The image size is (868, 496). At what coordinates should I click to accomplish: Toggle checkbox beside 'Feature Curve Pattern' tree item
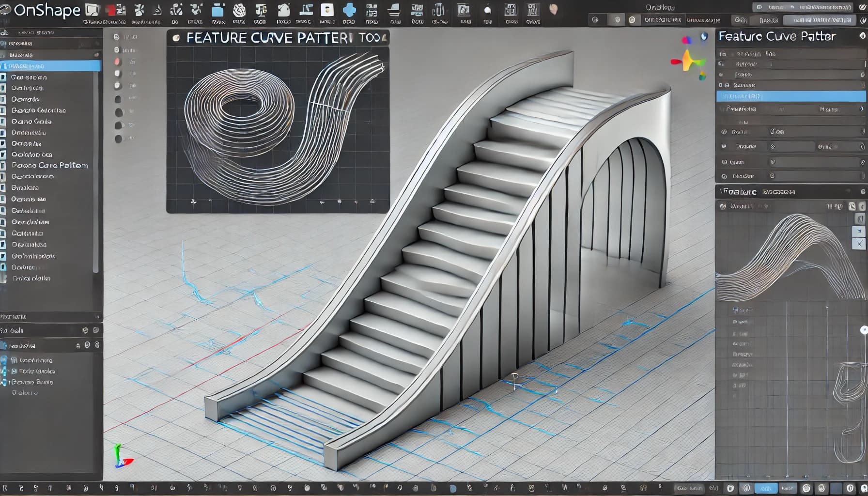coord(3,166)
